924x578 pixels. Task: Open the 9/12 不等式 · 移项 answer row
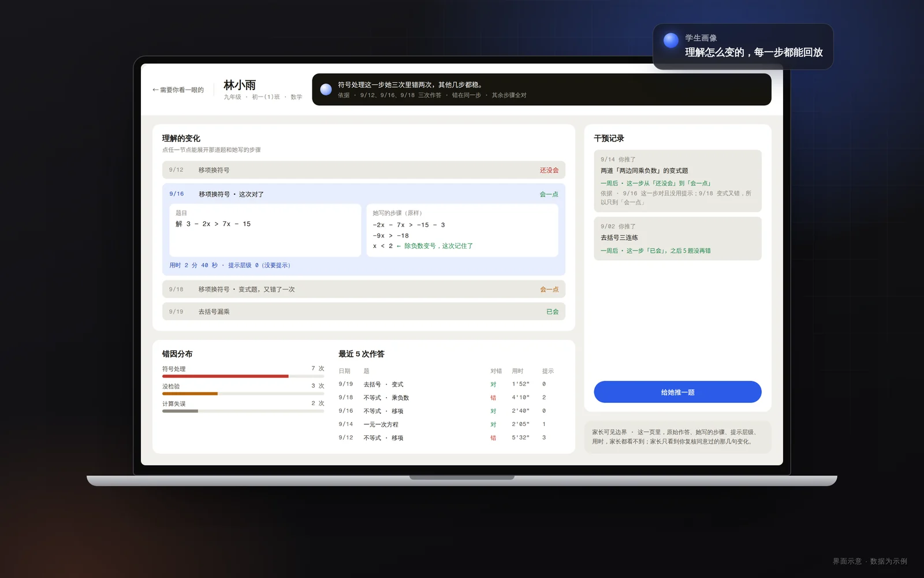click(452, 438)
